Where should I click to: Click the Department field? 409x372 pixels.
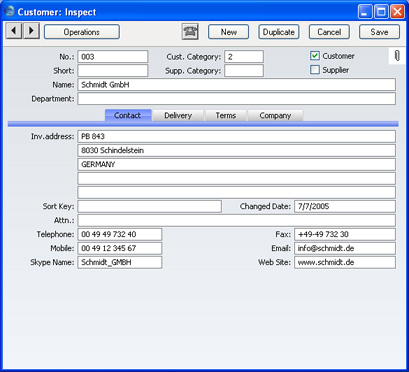click(237, 99)
